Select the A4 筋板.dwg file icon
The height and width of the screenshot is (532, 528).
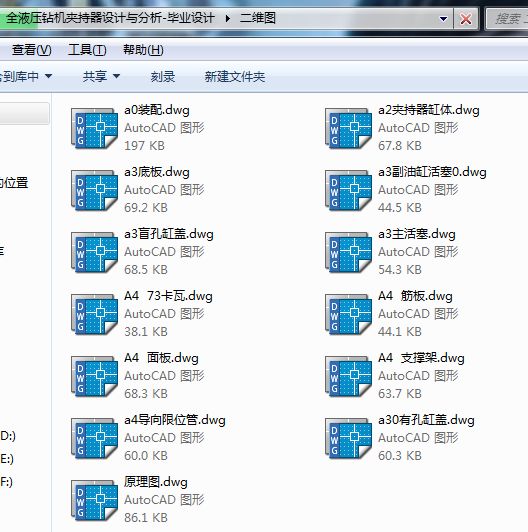(348, 315)
